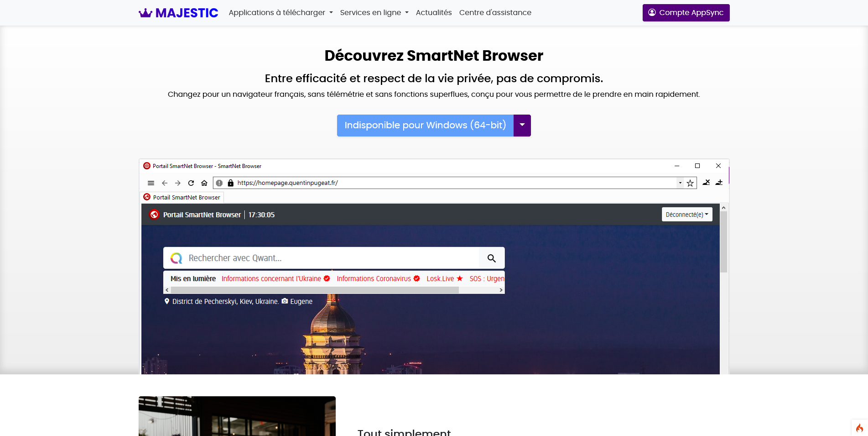Click the Découvrez SmartNet Browser heading
Screen dimensions: 868x436
point(434,56)
